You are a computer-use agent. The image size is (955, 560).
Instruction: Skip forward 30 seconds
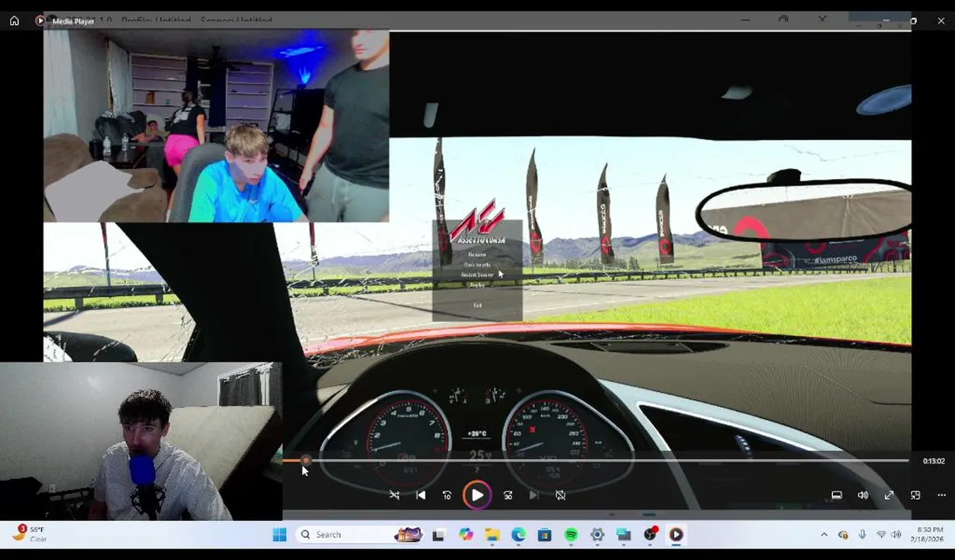[x=508, y=495]
